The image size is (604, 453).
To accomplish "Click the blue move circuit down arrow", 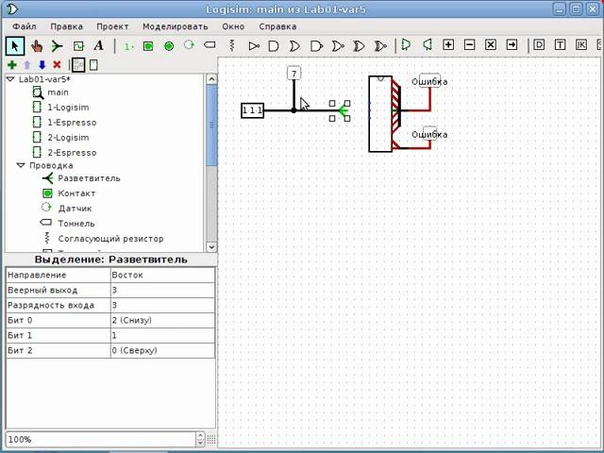I will click(42, 65).
